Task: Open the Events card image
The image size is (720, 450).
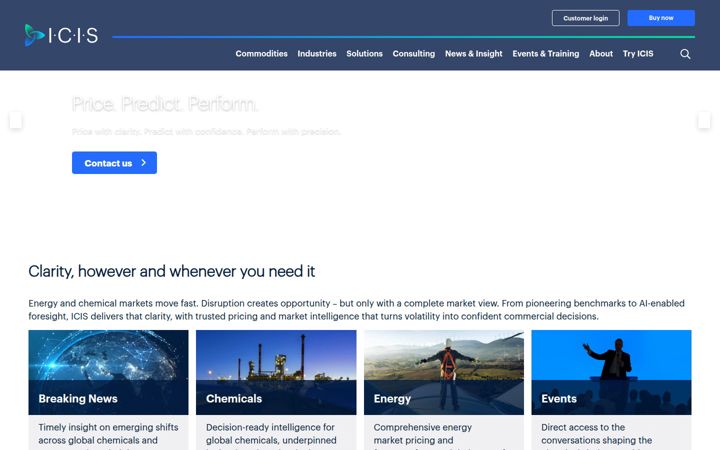Action: (x=611, y=372)
